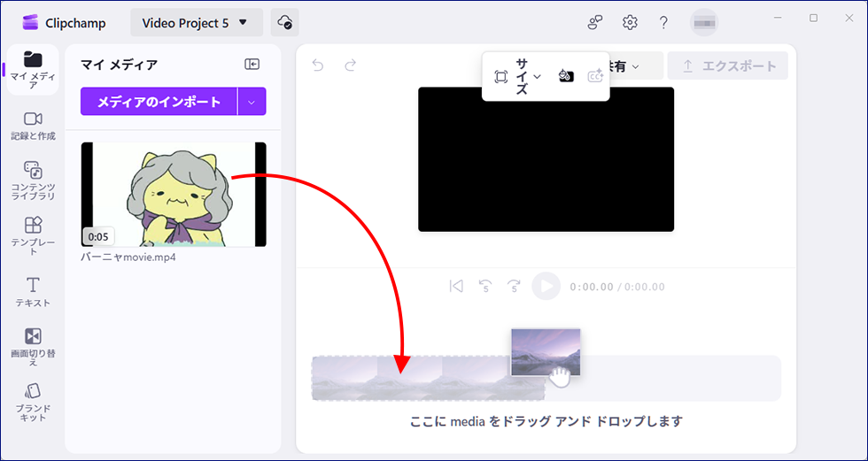
Task: Open the Video Project 5 title dropdown
Action: [x=196, y=22]
